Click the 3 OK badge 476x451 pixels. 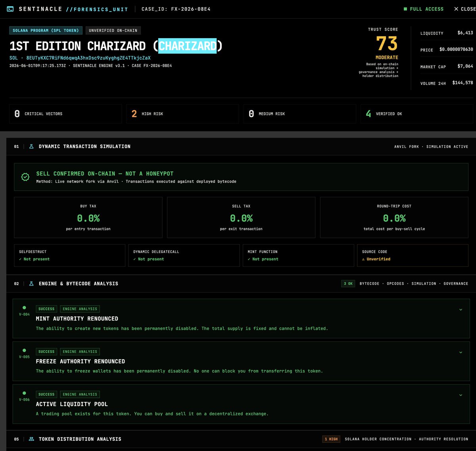pyautogui.click(x=348, y=284)
